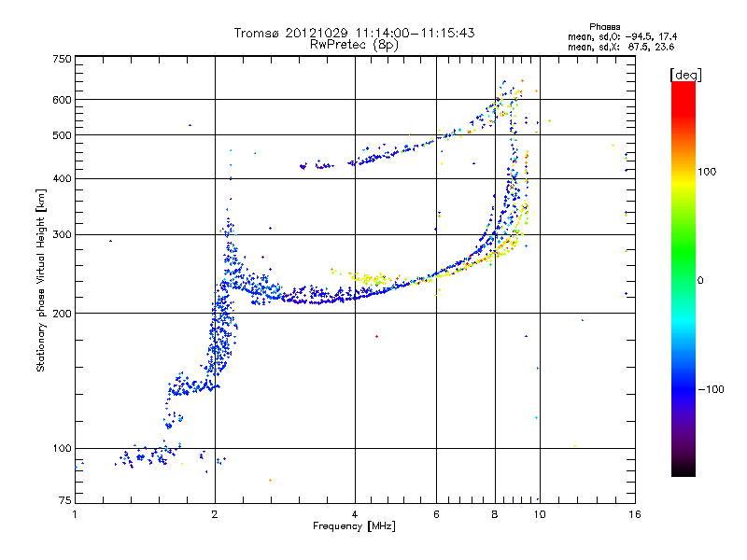This screenshot has width=747, height=560.
Task: Click the x-axis tick '16'
Action: 635,514
